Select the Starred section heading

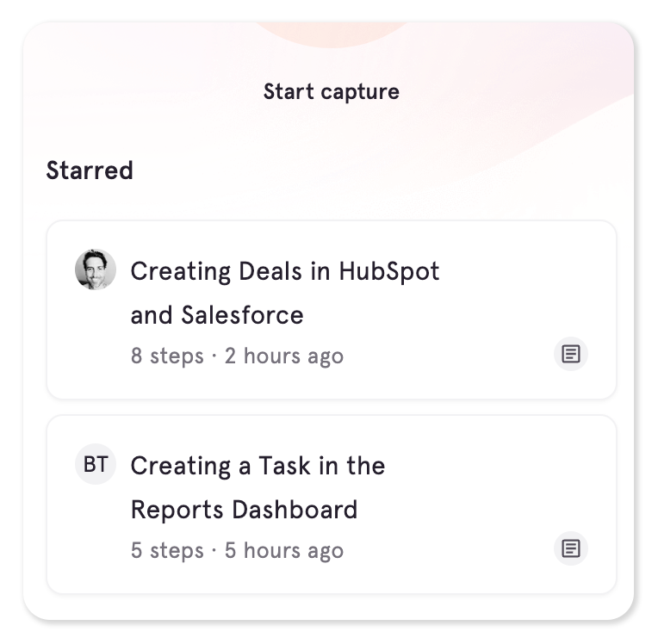90,170
